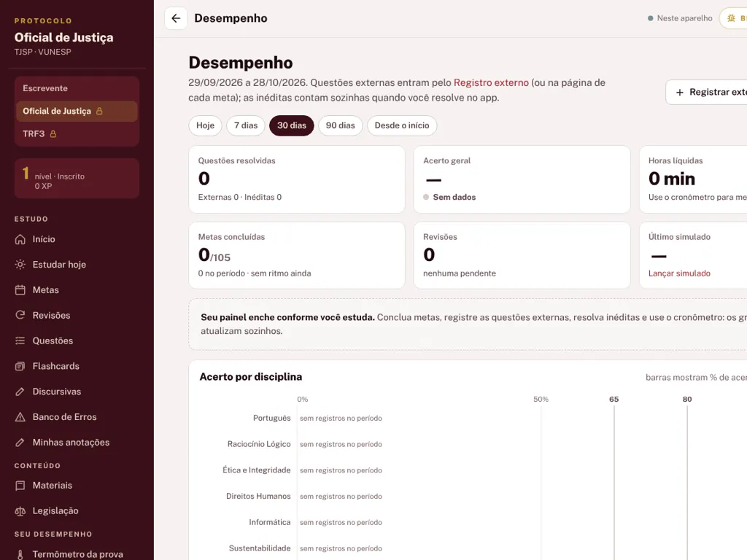Click the Sustentabilidade discipline label
Image resolution: width=747 pixels, height=560 pixels.
[x=260, y=548]
